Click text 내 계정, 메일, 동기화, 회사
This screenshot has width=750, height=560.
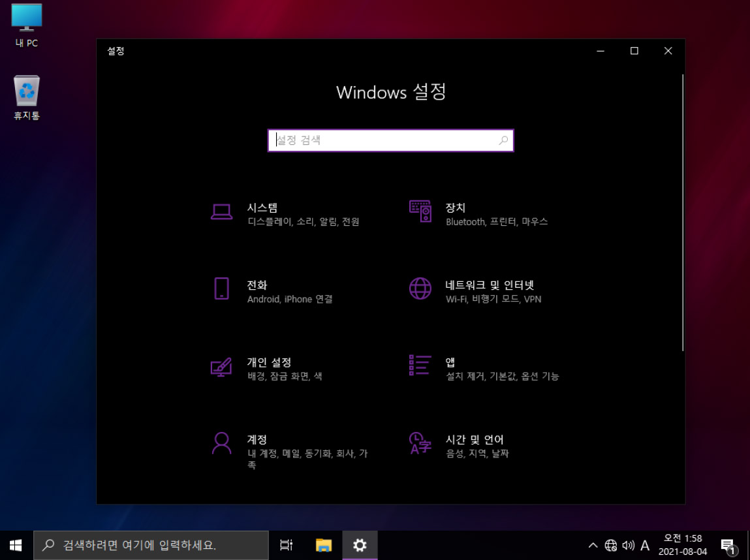click(x=302, y=454)
